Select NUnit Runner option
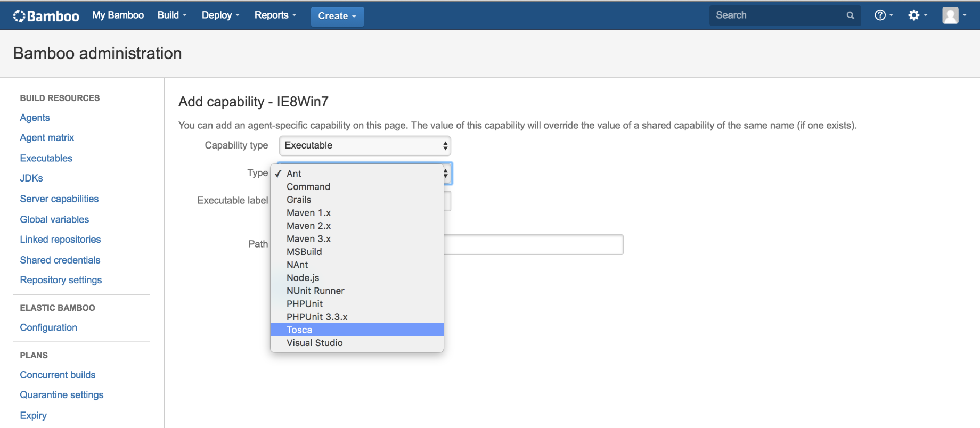Image resolution: width=980 pixels, height=428 pixels. pos(357,291)
